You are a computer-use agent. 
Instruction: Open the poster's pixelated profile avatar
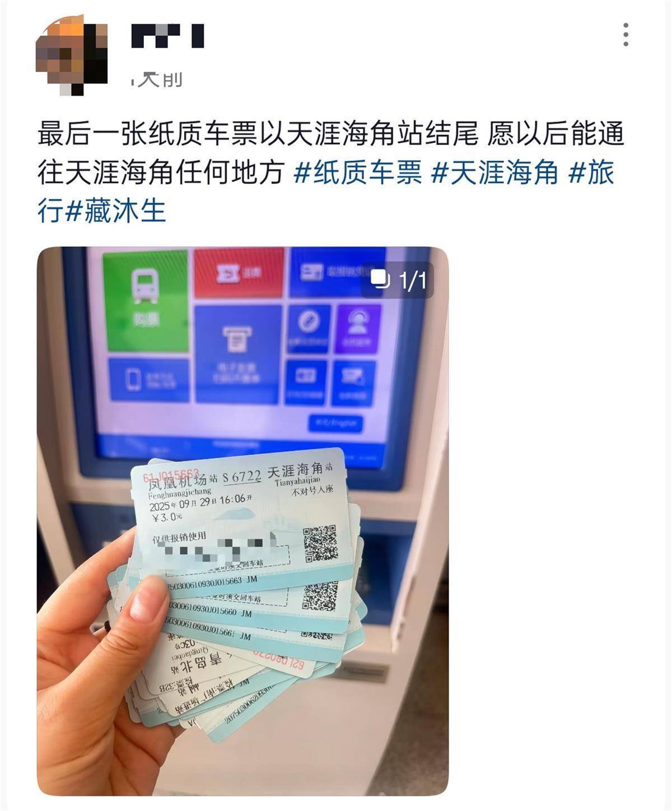point(72,54)
